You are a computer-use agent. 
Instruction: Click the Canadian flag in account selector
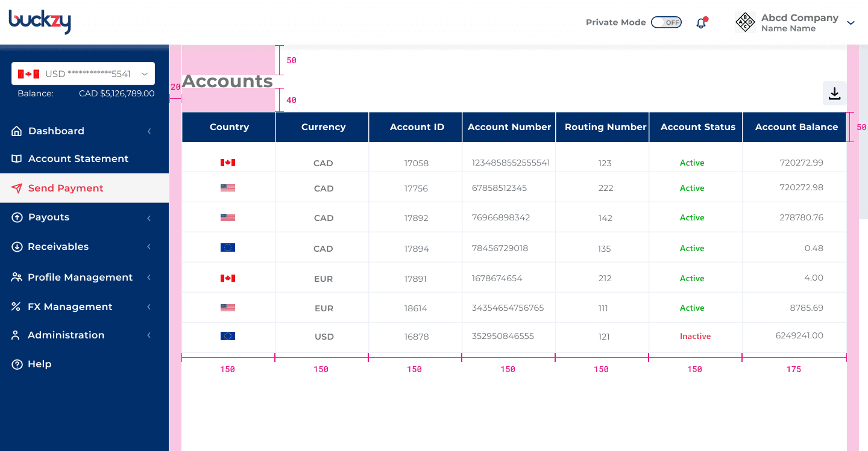[x=28, y=74]
